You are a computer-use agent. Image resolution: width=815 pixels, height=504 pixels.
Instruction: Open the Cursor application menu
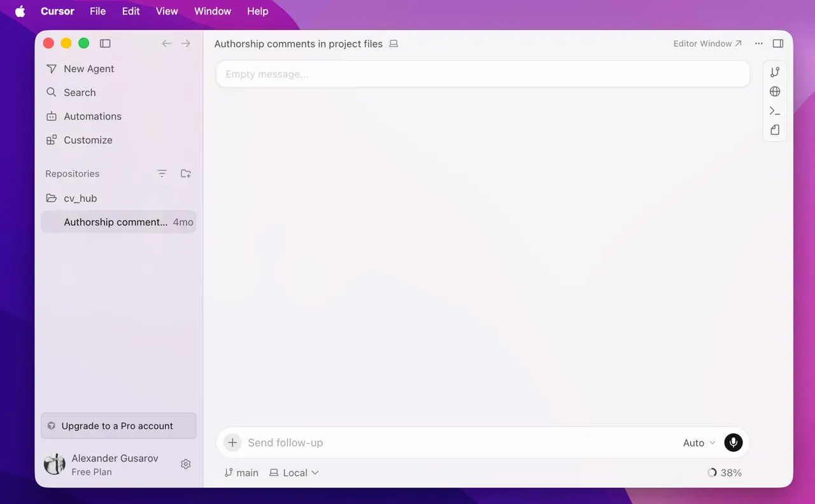pos(57,11)
